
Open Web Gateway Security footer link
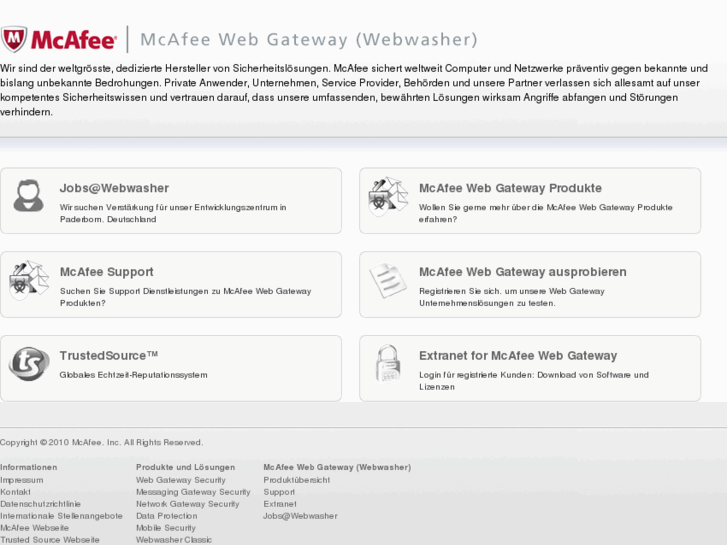(181, 480)
